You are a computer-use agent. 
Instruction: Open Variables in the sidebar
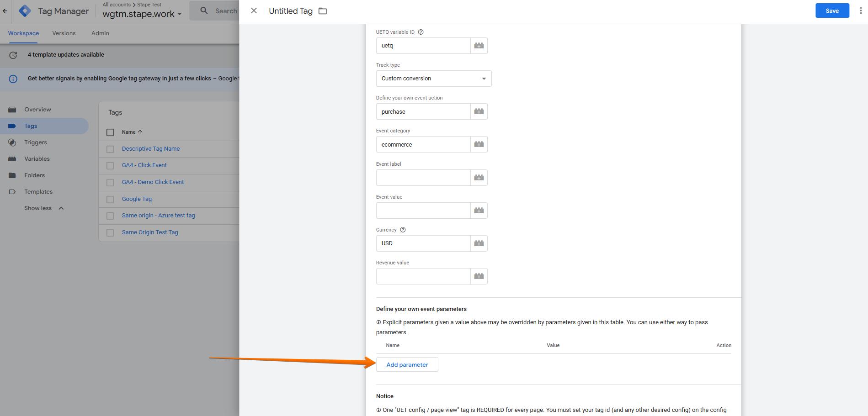pos(37,159)
